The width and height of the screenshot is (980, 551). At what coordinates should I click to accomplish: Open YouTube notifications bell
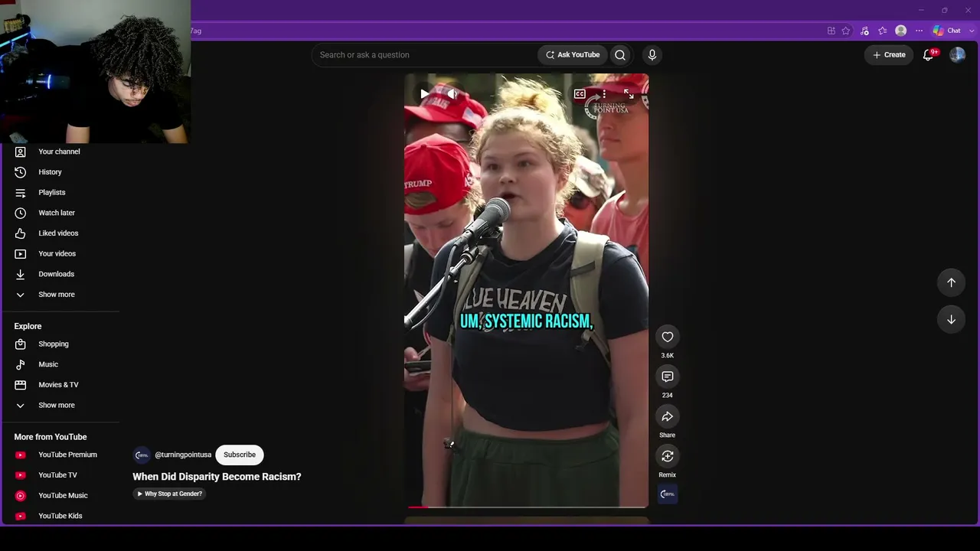click(x=929, y=55)
